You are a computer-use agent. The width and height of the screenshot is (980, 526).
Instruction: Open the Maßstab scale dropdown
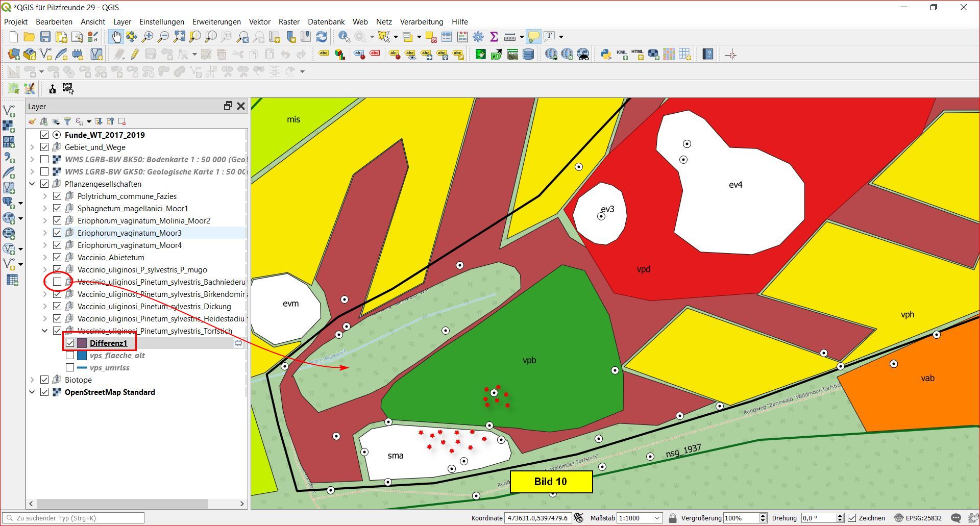coord(657,518)
